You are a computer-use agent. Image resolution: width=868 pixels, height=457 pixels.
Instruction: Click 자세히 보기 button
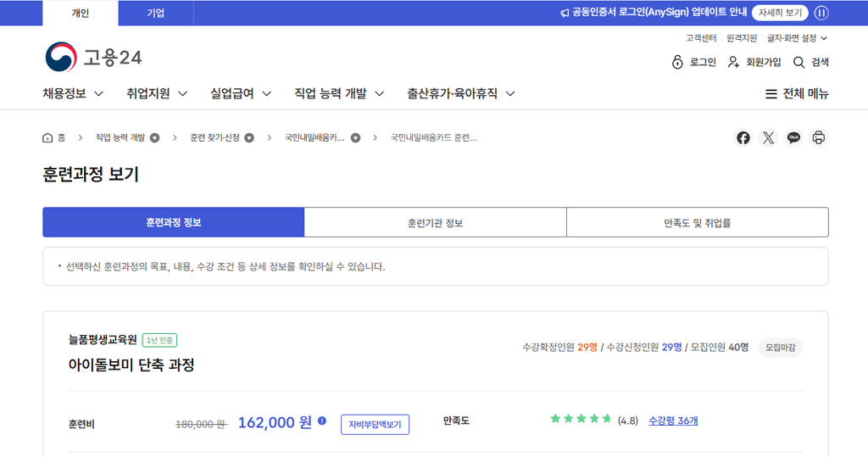[x=780, y=13]
